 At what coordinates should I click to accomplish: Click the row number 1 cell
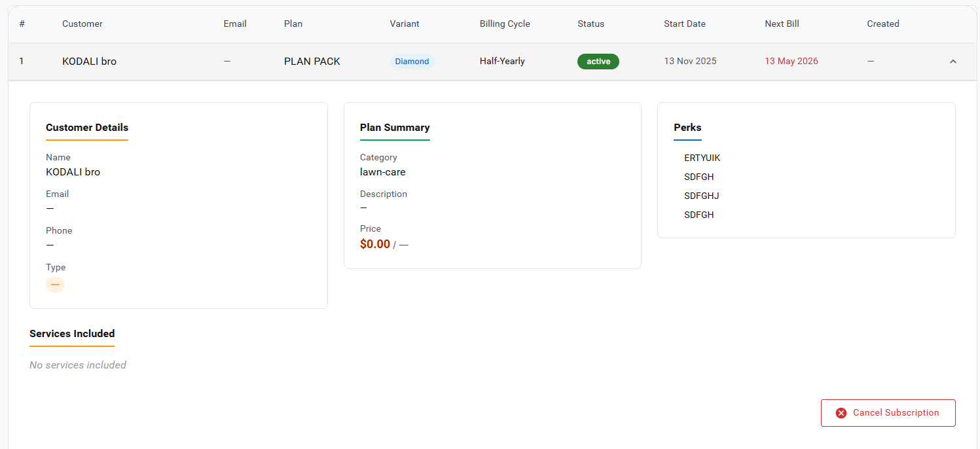pos(22,62)
